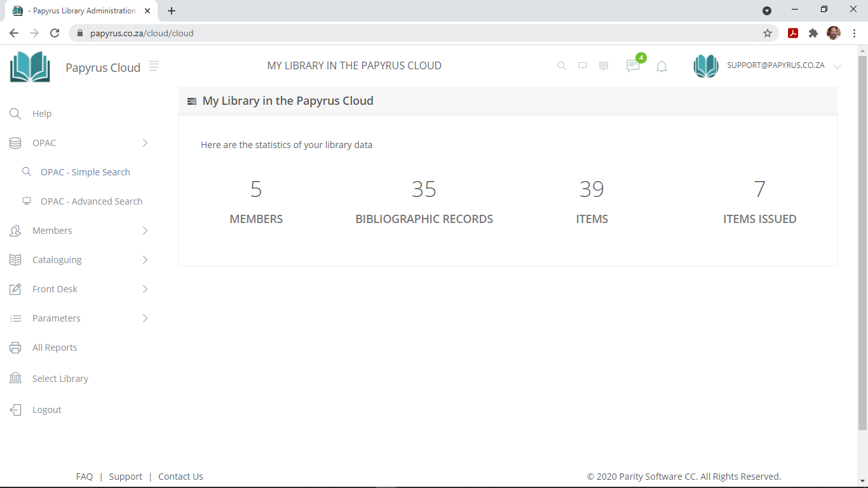Open the search icon in top bar
The image size is (868, 488).
[x=562, y=65]
